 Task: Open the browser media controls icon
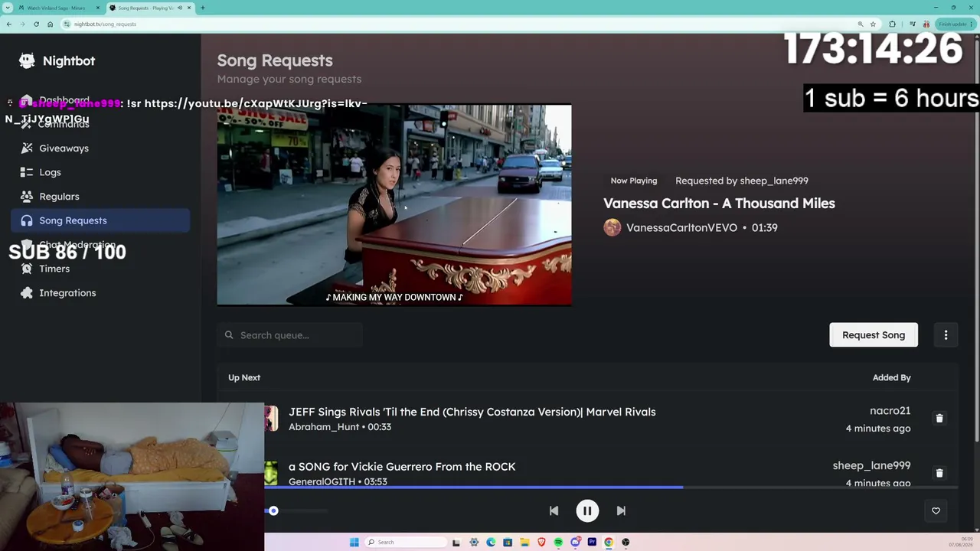(913, 24)
